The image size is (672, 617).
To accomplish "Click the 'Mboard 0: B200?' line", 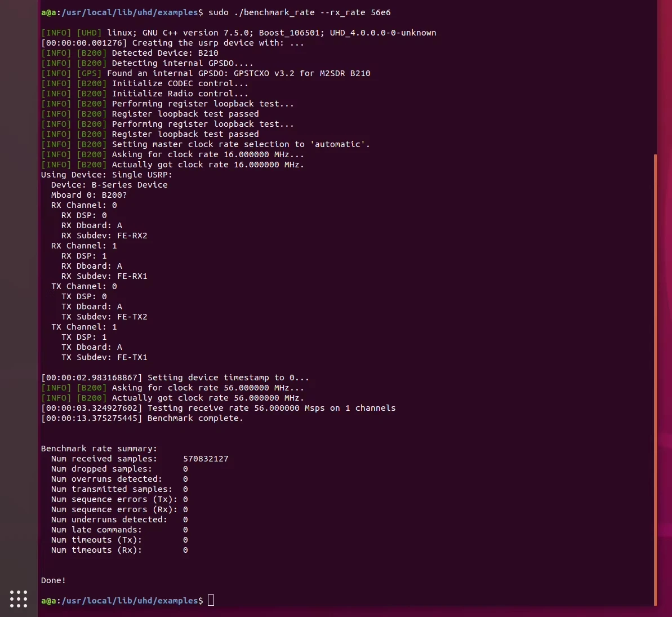I will pyautogui.click(x=89, y=195).
